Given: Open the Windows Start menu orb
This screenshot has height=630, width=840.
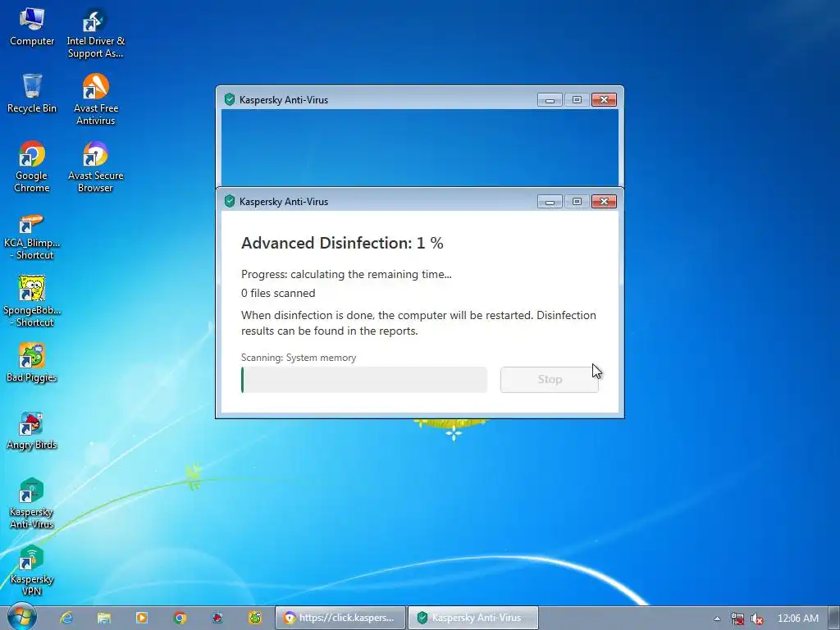Looking at the screenshot, I should (x=22, y=617).
